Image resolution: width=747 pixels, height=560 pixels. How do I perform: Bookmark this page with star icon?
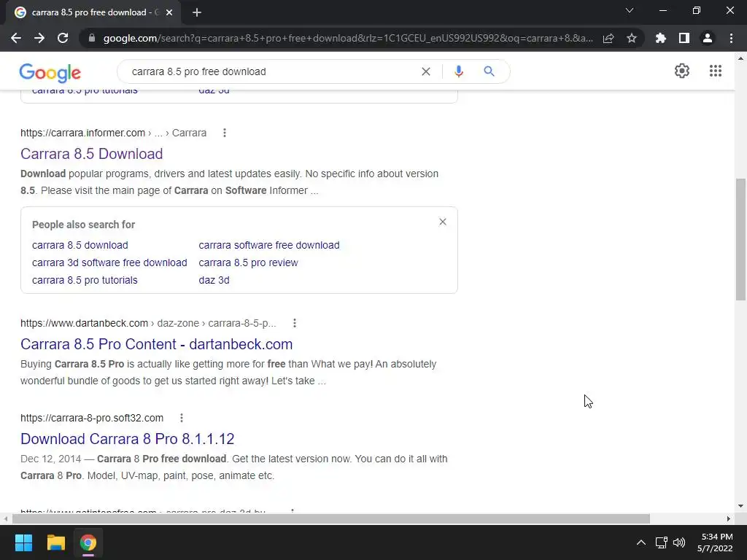632,38
